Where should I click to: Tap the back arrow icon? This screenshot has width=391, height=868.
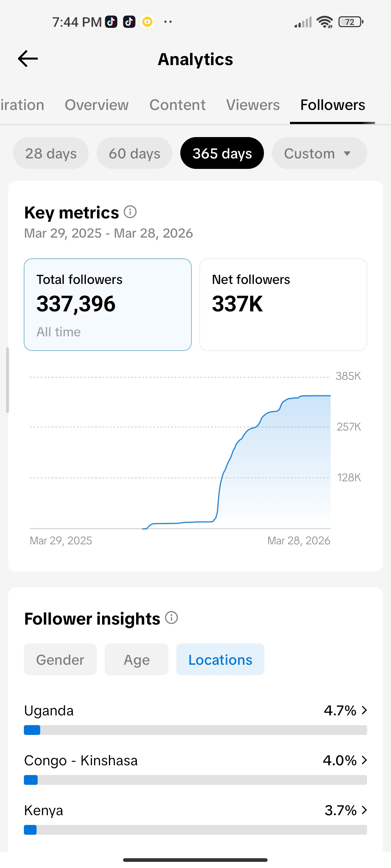[x=28, y=59]
